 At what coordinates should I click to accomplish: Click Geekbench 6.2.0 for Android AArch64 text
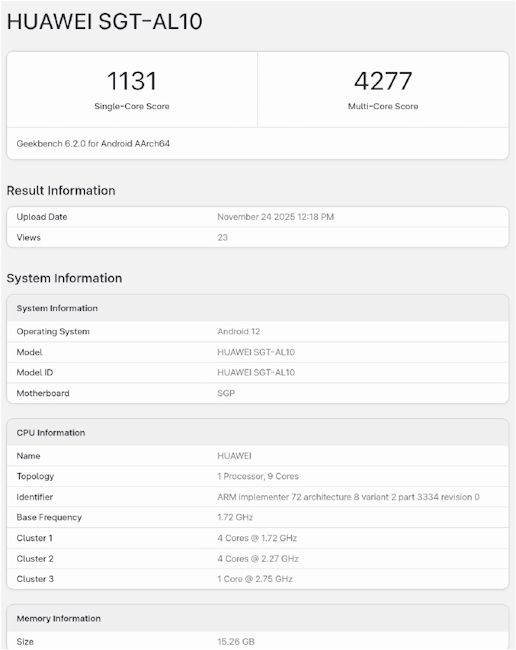coord(93,143)
